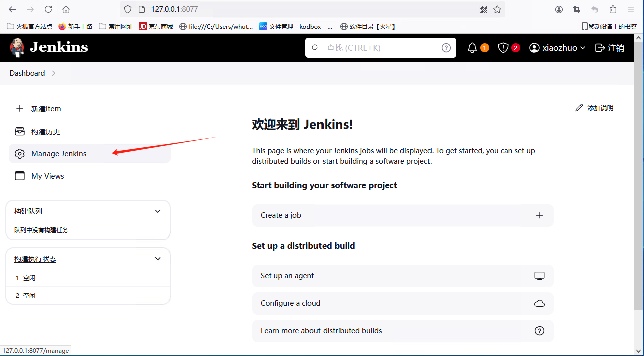This screenshot has width=644, height=356.
Task: Click Create a job
Action: [402, 215]
